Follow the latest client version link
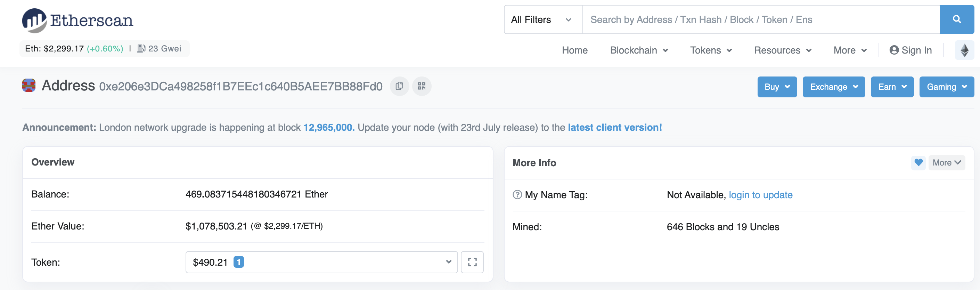This screenshot has width=980, height=290. [x=614, y=127]
